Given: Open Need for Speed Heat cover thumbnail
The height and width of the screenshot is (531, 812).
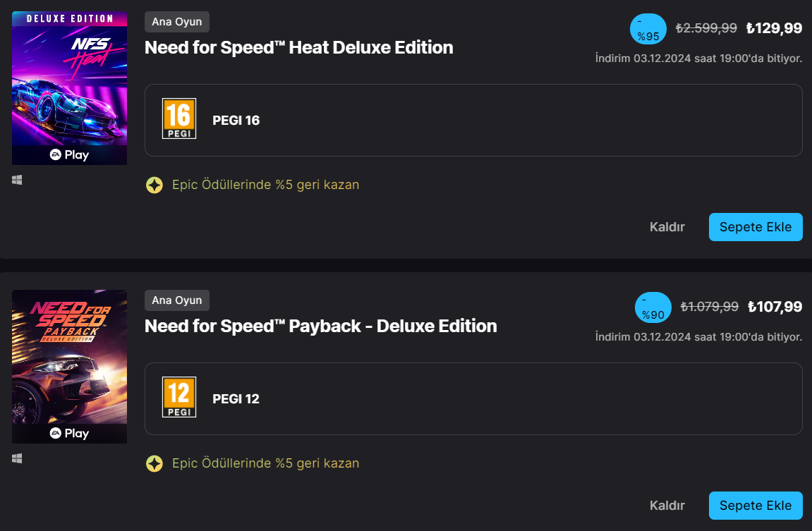Looking at the screenshot, I should point(69,88).
